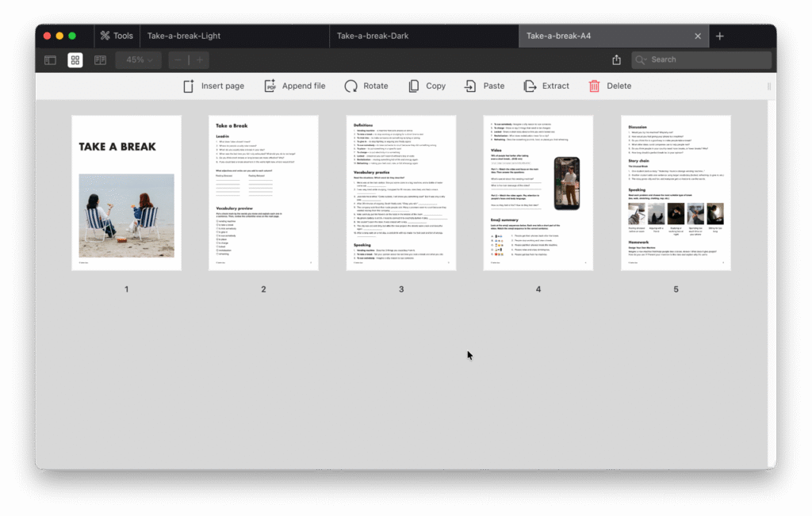Click the Paste icon in toolbar
This screenshot has height=516, width=812.
coord(470,86)
